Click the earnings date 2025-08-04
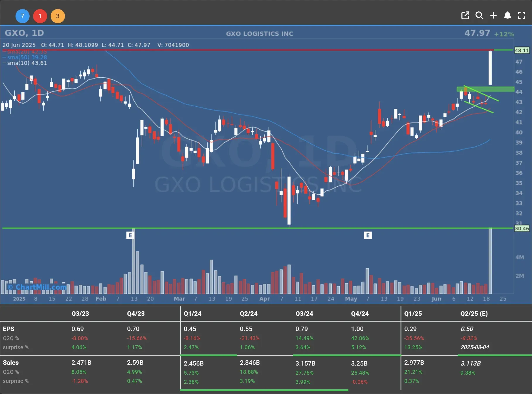The width and height of the screenshot is (532, 394). [475, 347]
